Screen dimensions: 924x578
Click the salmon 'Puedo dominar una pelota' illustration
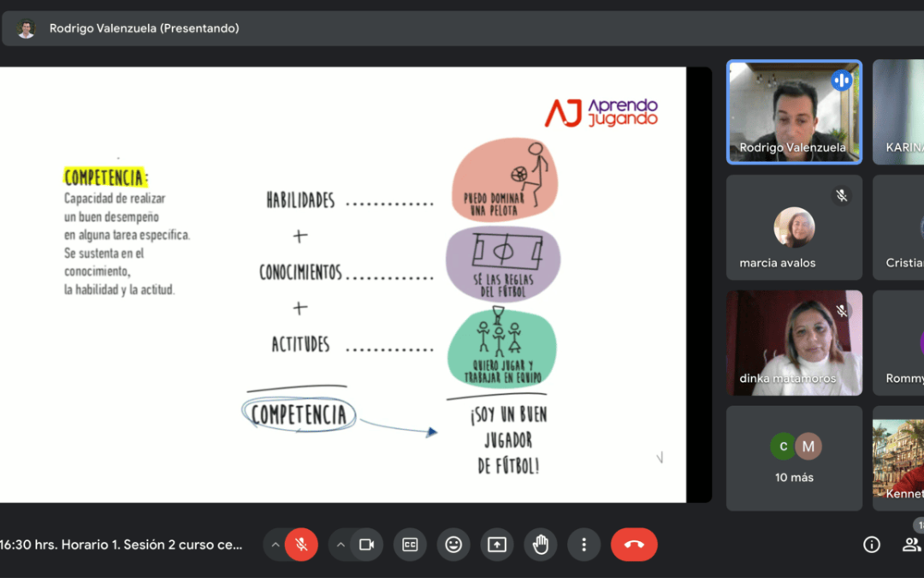tap(505, 180)
